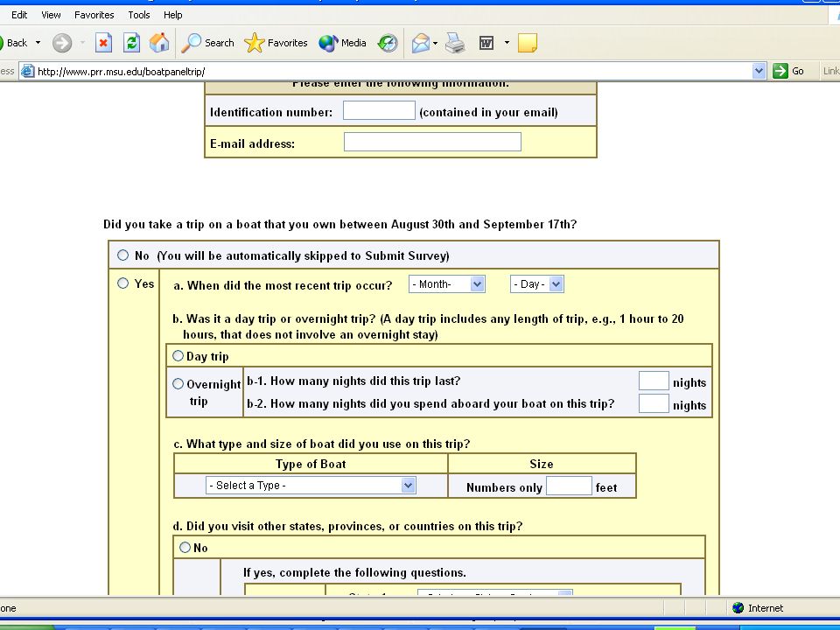Click the Internet zone globe icon in status bar
The width and height of the screenshot is (840, 630).
738,607
